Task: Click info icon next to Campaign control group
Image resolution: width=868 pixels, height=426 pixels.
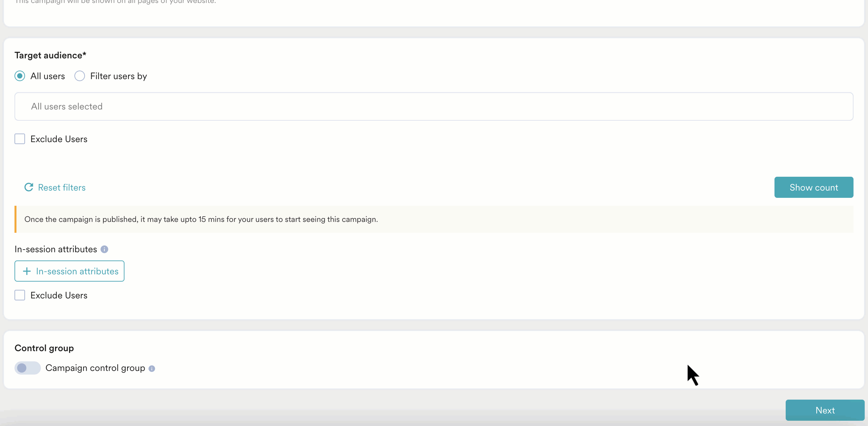Action: point(152,369)
